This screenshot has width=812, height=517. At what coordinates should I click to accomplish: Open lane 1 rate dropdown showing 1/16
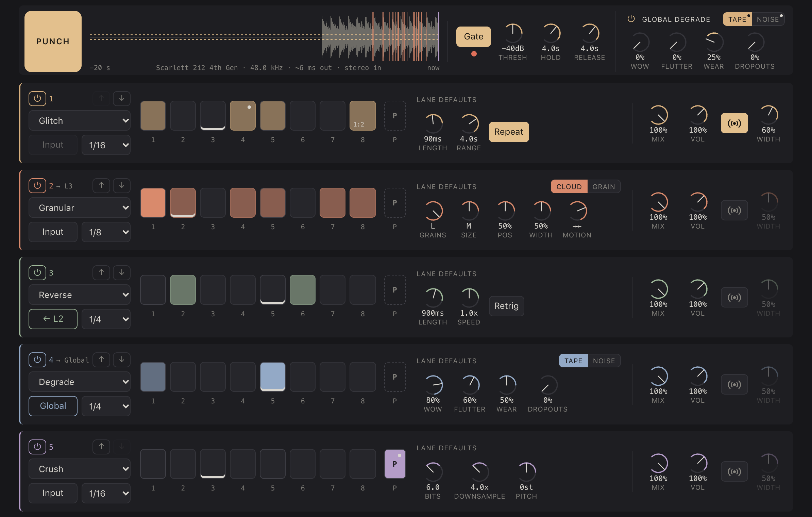tap(106, 145)
